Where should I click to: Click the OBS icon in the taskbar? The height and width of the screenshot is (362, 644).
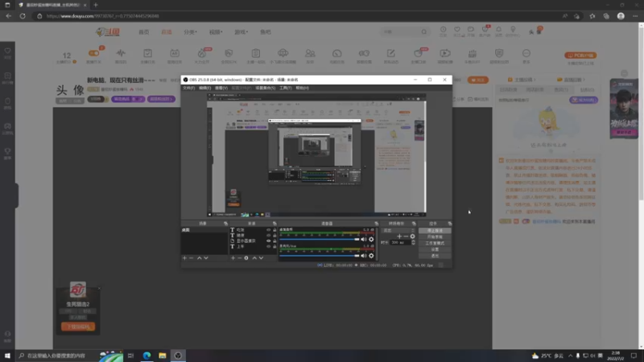tap(178, 356)
